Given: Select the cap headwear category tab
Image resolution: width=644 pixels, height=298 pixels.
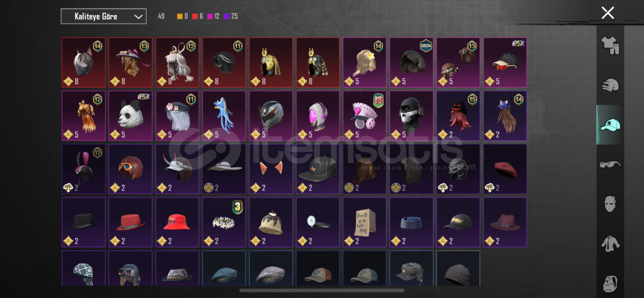Looking at the screenshot, I should [610, 125].
